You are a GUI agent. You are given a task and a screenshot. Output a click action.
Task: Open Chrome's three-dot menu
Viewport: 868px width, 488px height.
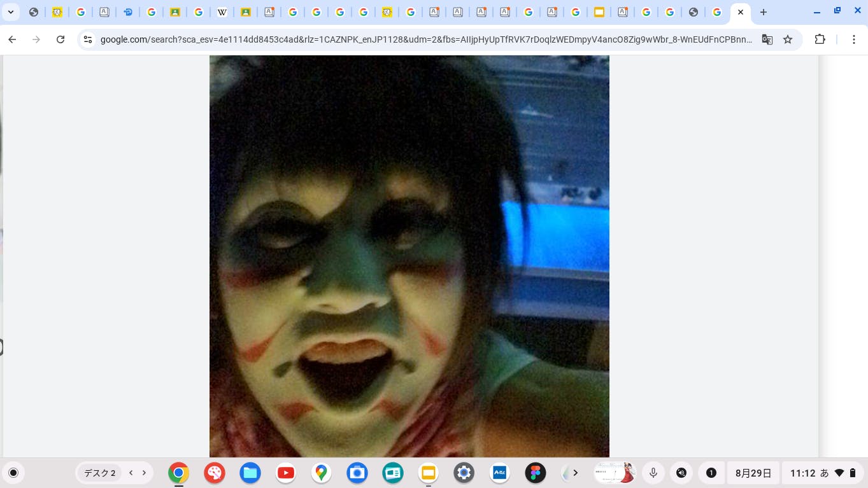pos(854,39)
